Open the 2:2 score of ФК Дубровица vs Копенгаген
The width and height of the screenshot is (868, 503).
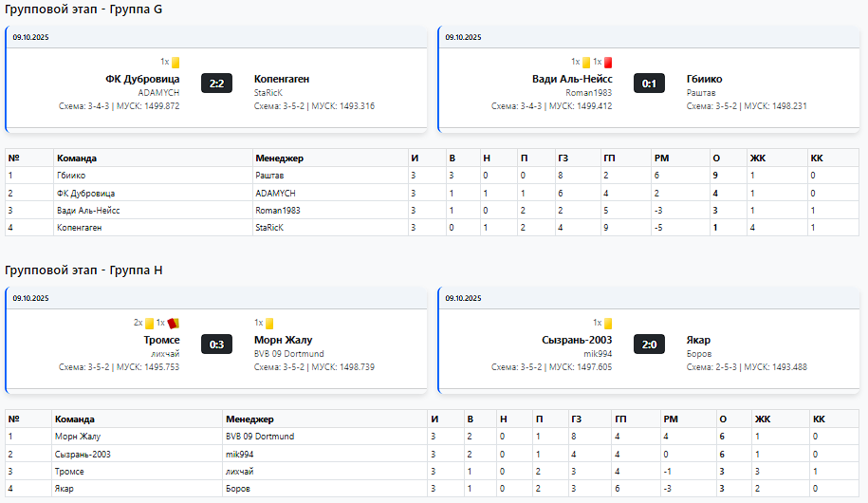click(x=216, y=84)
